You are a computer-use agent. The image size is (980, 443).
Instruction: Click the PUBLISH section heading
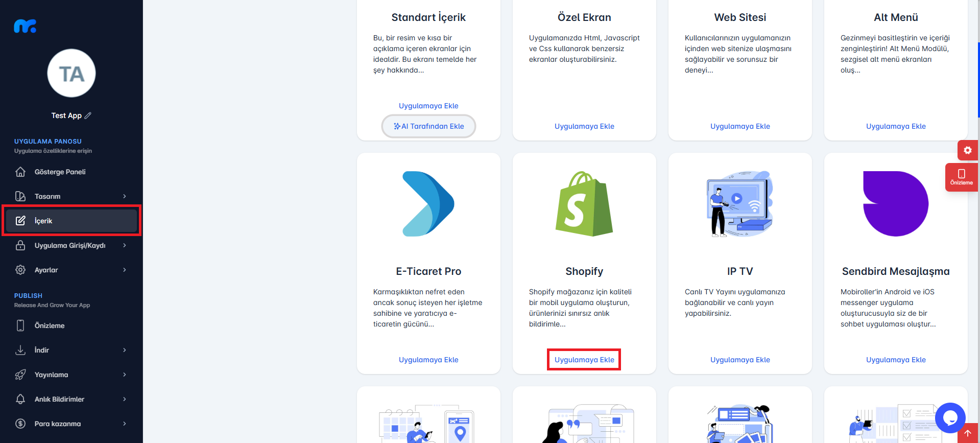click(28, 295)
